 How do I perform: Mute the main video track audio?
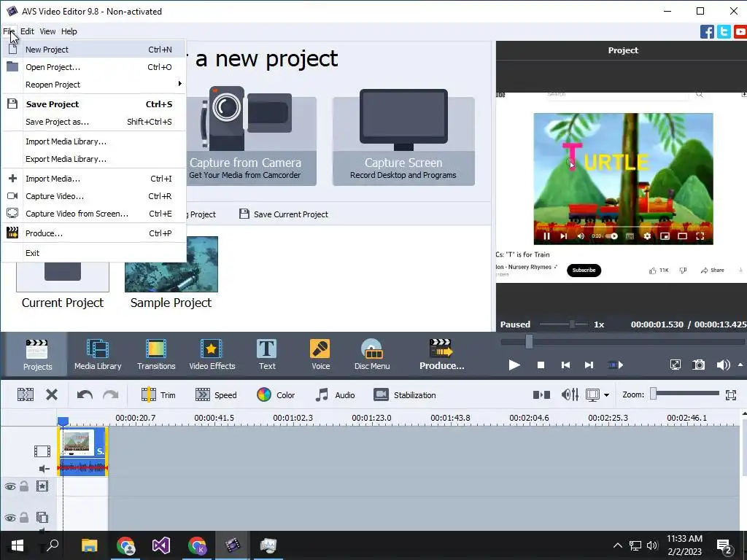click(x=44, y=469)
